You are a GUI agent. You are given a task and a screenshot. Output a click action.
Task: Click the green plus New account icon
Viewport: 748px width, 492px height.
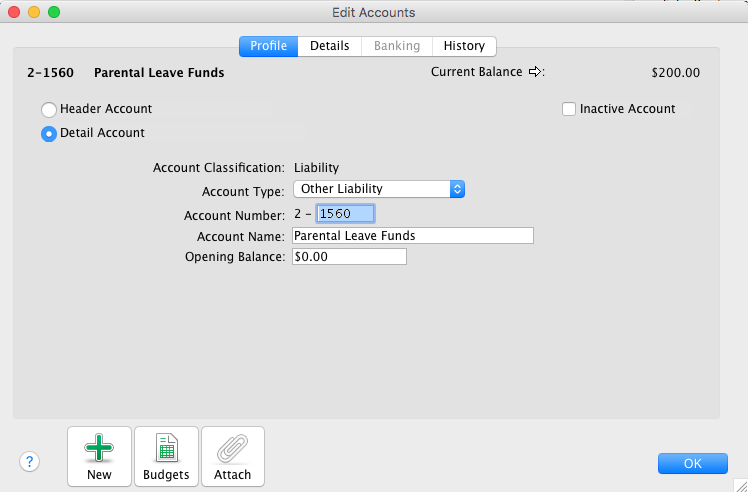pyautogui.click(x=99, y=449)
